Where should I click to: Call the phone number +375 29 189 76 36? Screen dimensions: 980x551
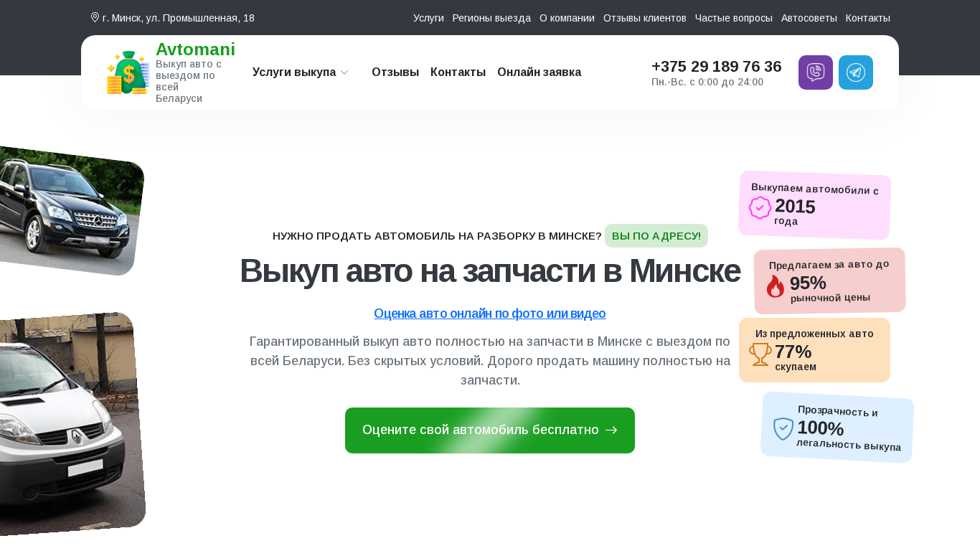click(x=717, y=67)
